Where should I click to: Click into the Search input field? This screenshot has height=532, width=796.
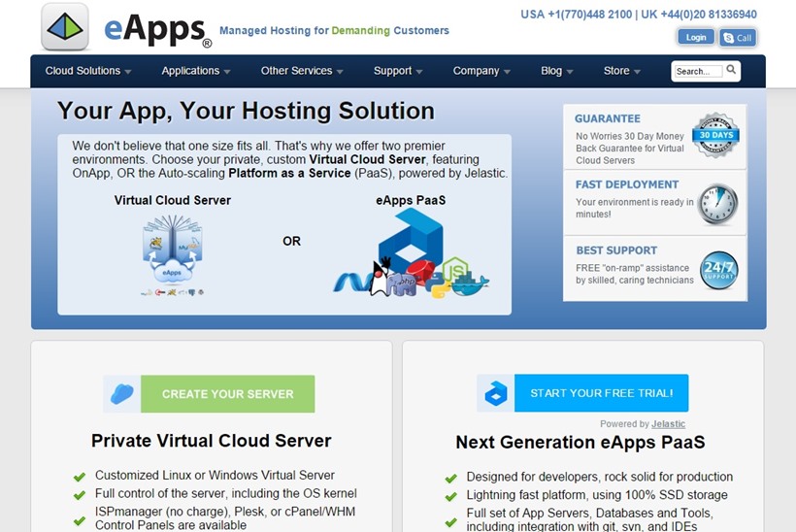click(x=698, y=72)
